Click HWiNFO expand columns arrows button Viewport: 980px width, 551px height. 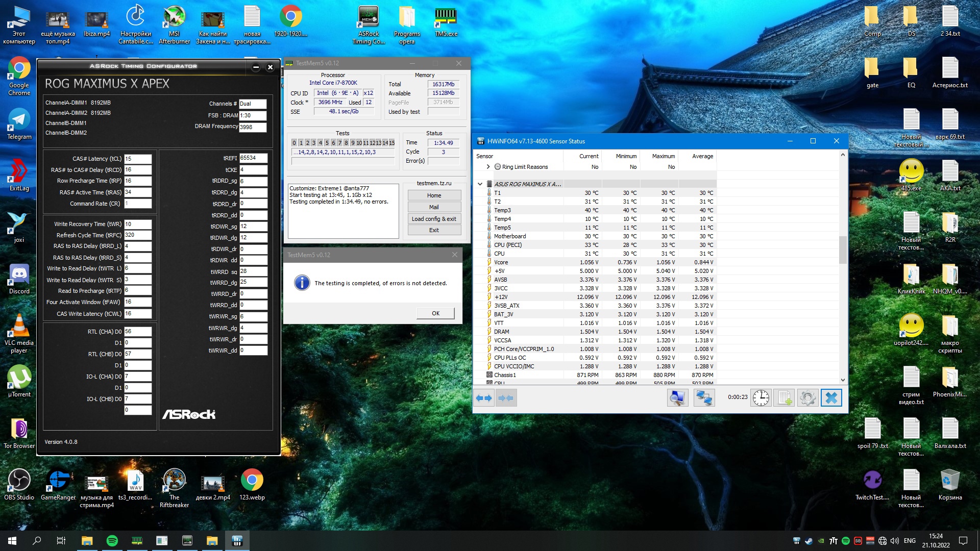click(483, 398)
